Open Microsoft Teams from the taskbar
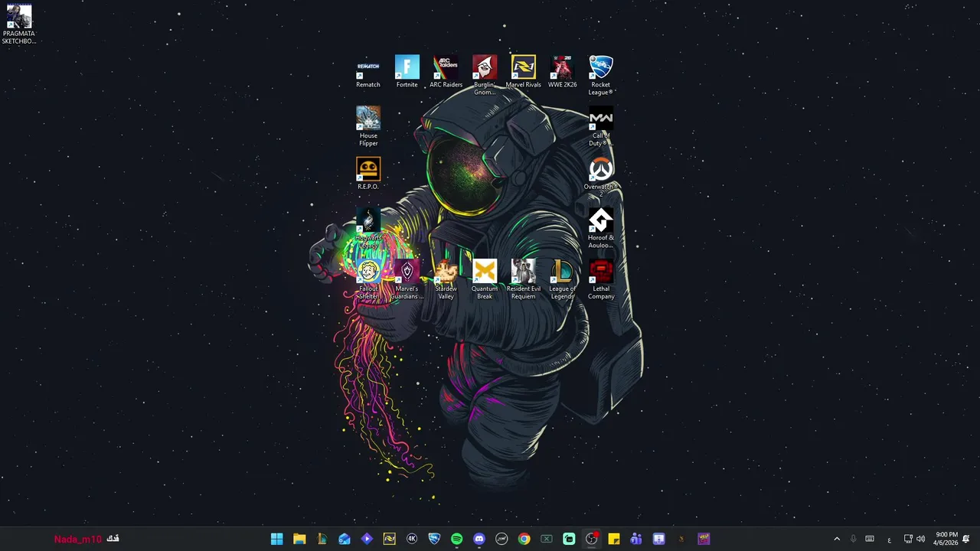980x551 pixels. [x=636, y=539]
